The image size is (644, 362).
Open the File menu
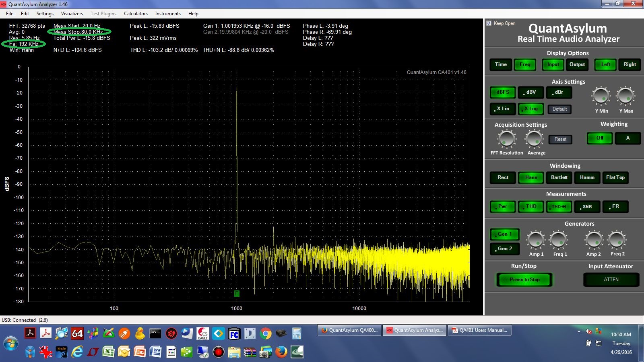[10, 14]
